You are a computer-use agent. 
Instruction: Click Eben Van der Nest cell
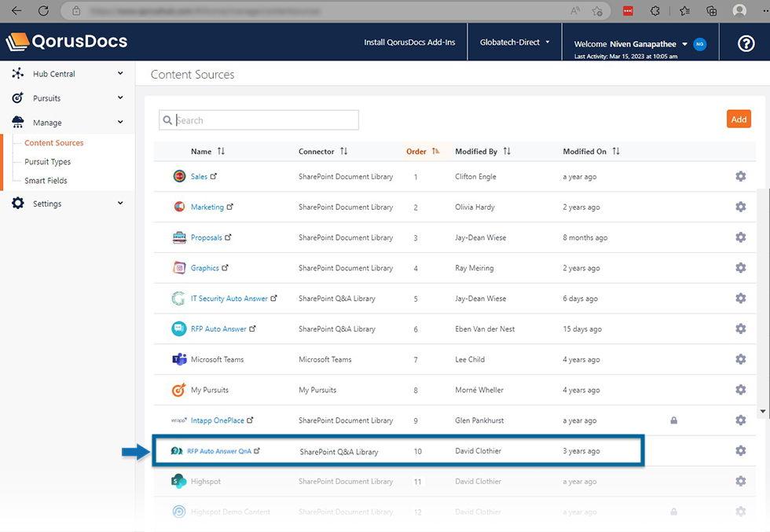coord(486,328)
